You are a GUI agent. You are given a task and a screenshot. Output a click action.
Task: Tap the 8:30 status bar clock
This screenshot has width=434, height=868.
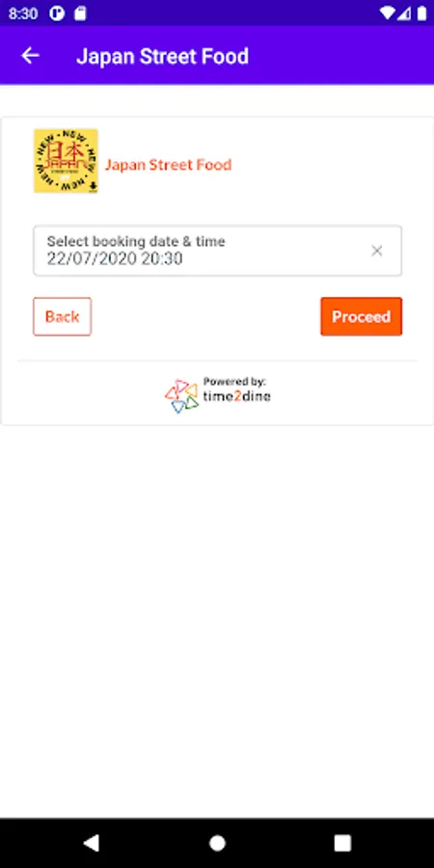[23, 14]
